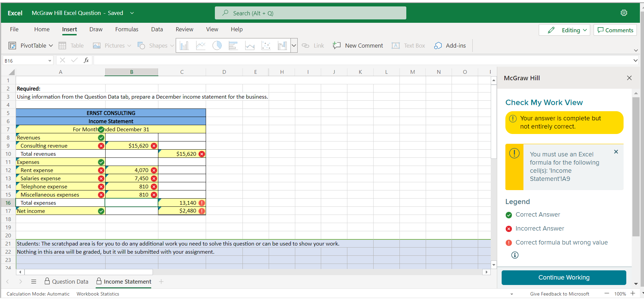The height and width of the screenshot is (303, 644).
Task: Insert a scatter chart
Action: pos(266,46)
